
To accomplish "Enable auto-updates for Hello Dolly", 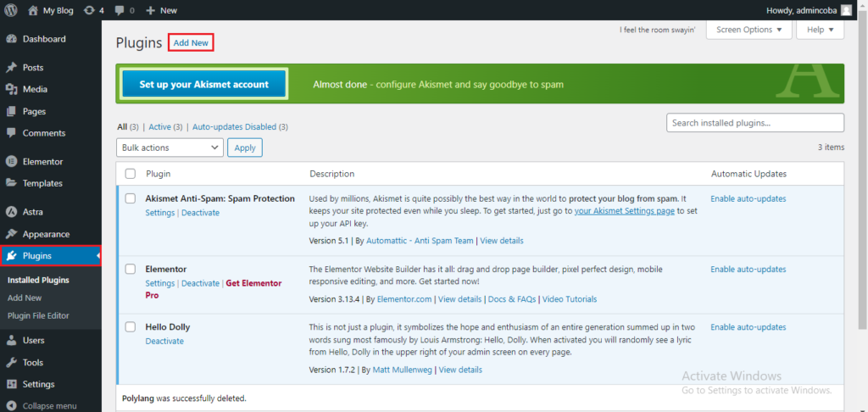I will 748,326.
